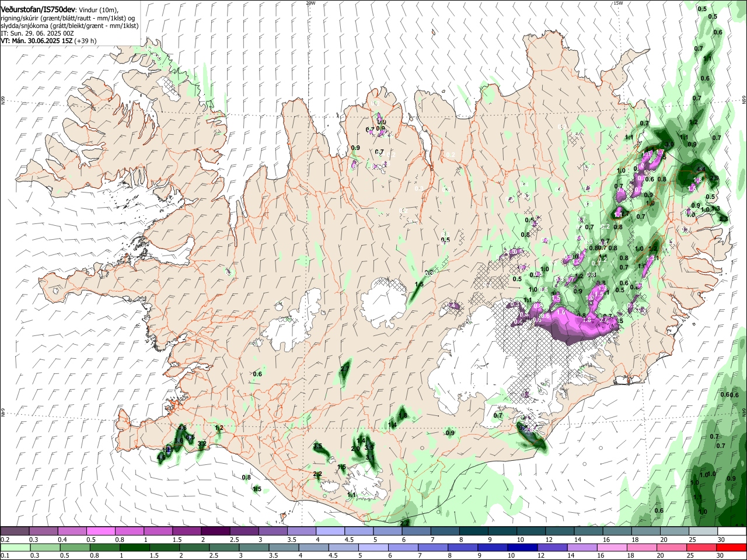Pick the upper legend row swatch labeled 20
This screenshot has width=747, height=560.
673,531
